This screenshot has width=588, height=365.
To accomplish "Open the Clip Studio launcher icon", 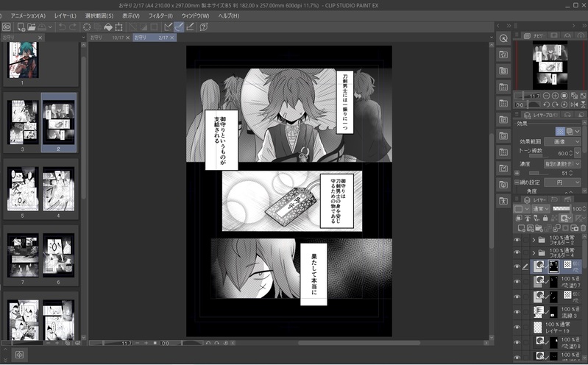I will (x=7, y=27).
